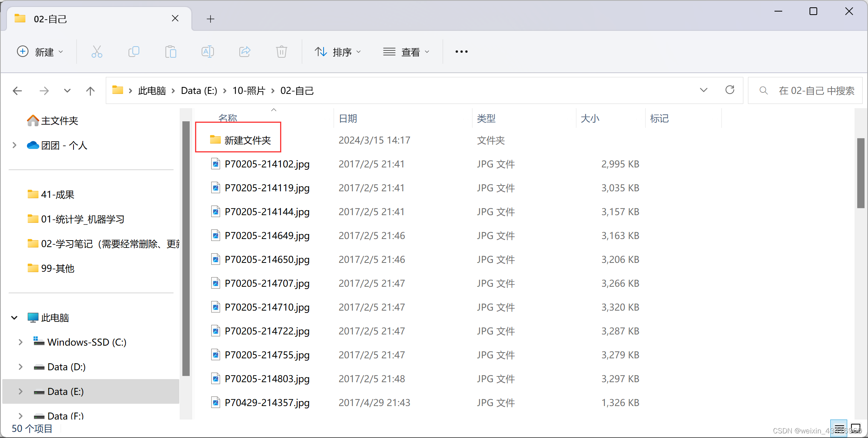Collapse the 此电脑 tree node
Viewport: 868px width, 438px height.
pyautogui.click(x=15, y=318)
